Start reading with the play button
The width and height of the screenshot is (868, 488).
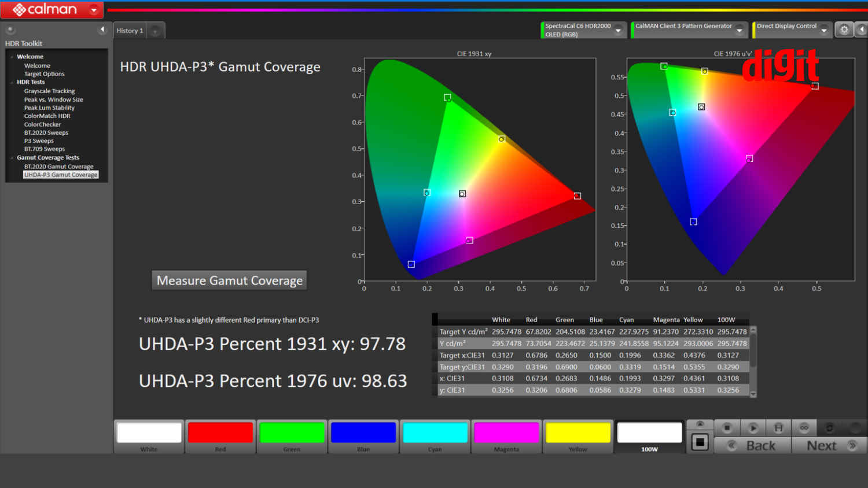753,428
